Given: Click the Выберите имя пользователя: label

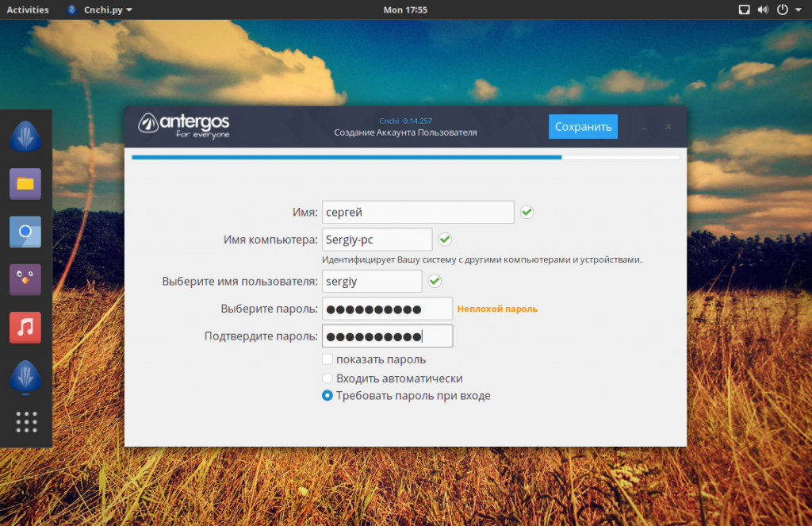Looking at the screenshot, I should point(239,282).
